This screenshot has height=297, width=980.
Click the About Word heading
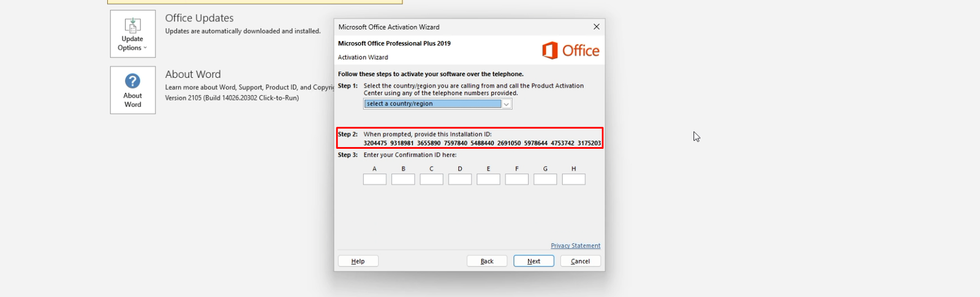pyautogui.click(x=193, y=74)
